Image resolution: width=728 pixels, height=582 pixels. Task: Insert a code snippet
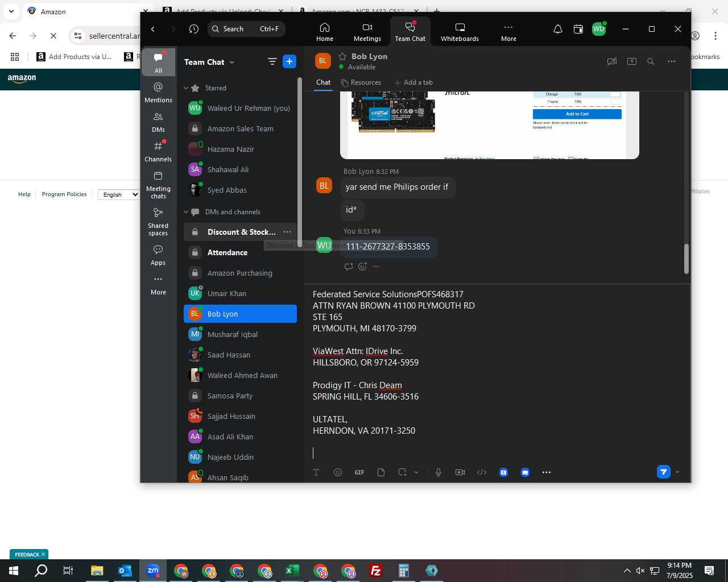coord(482,472)
